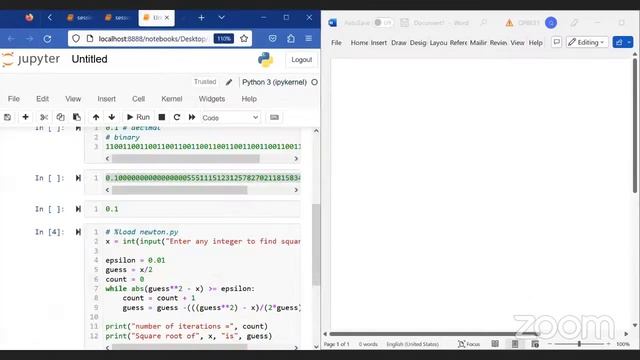Image resolution: width=640 pixels, height=360 pixels.
Task: Click horizontal scrollbar under 0.1000000 cell
Action: (x=179, y=190)
